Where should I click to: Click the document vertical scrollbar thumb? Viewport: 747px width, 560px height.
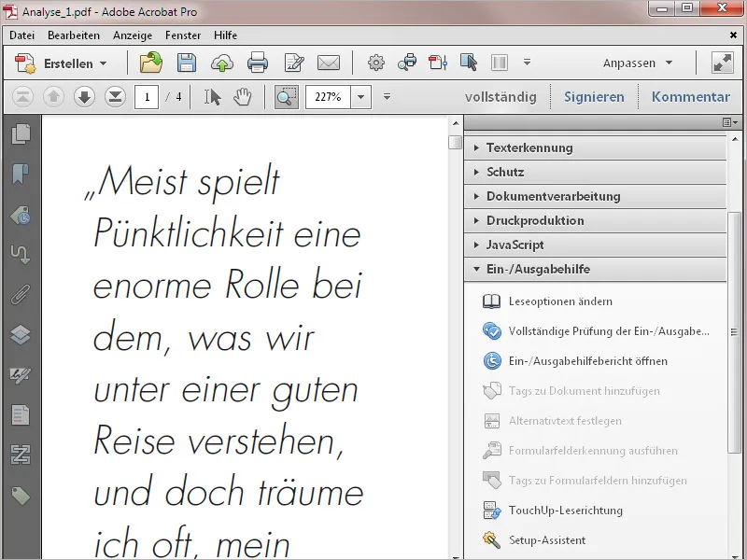[456, 142]
